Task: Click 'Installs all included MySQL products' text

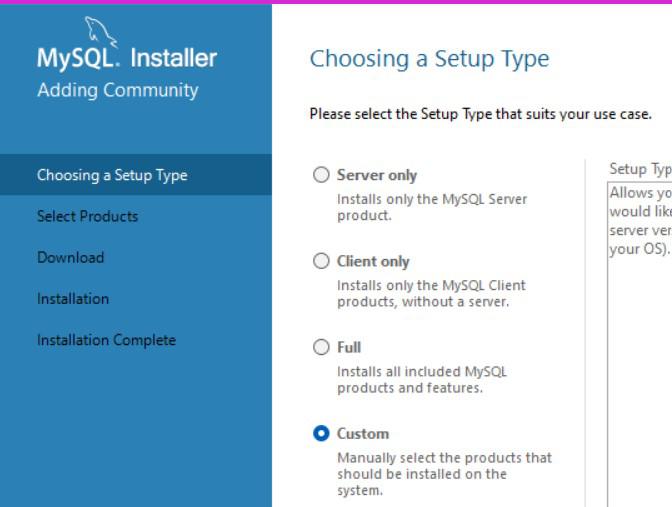Action: tap(422, 379)
